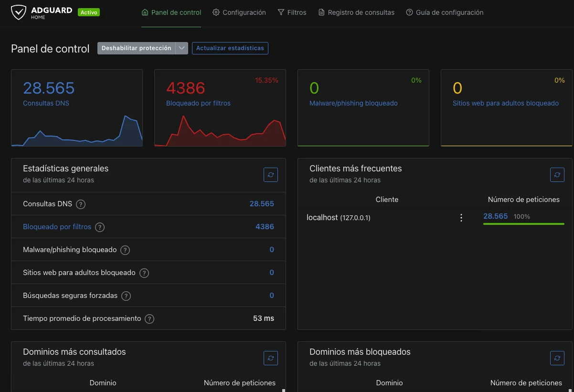The width and height of the screenshot is (574, 392).
Task: Click the Cliente column header
Action: point(387,200)
